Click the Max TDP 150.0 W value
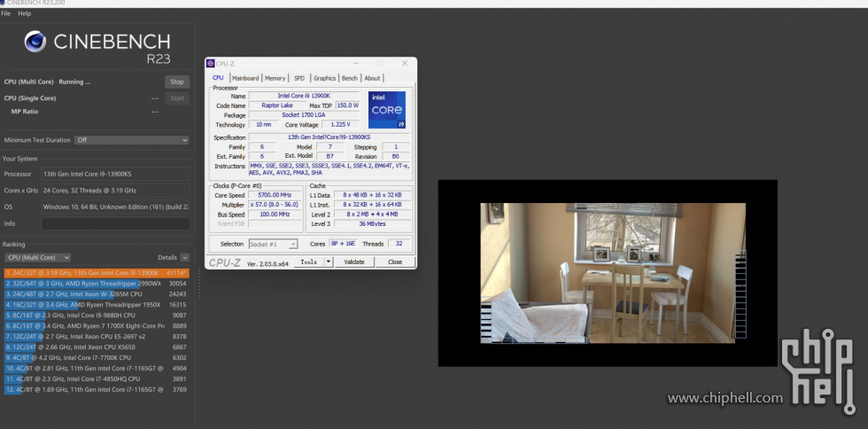The image size is (868, 429). coord(347,105)
